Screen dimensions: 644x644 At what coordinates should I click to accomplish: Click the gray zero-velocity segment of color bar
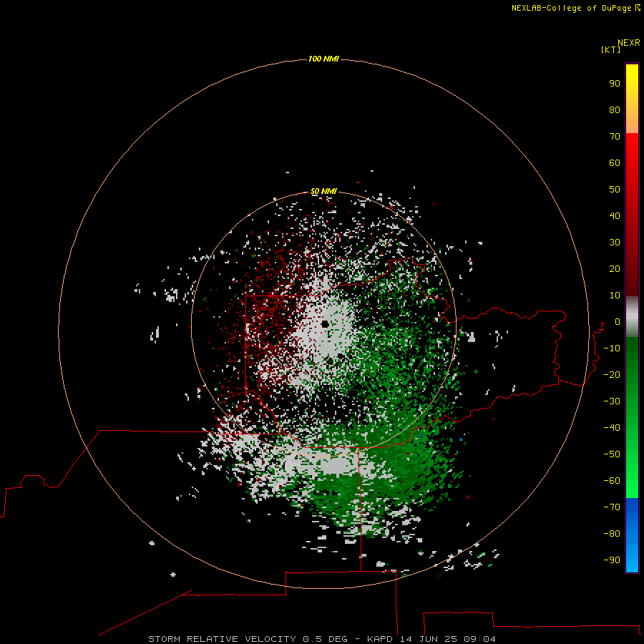[x=632, y=317]
